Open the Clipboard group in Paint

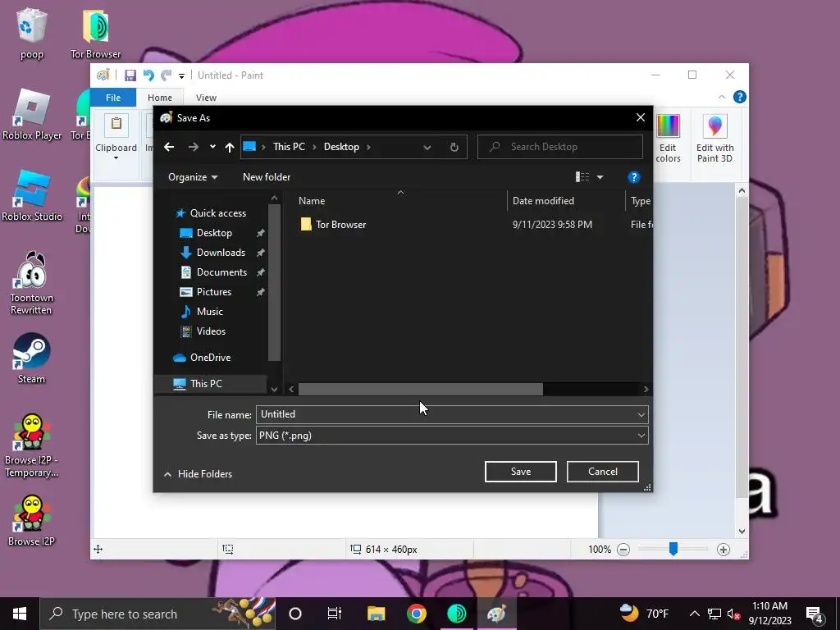click(116, 138)
